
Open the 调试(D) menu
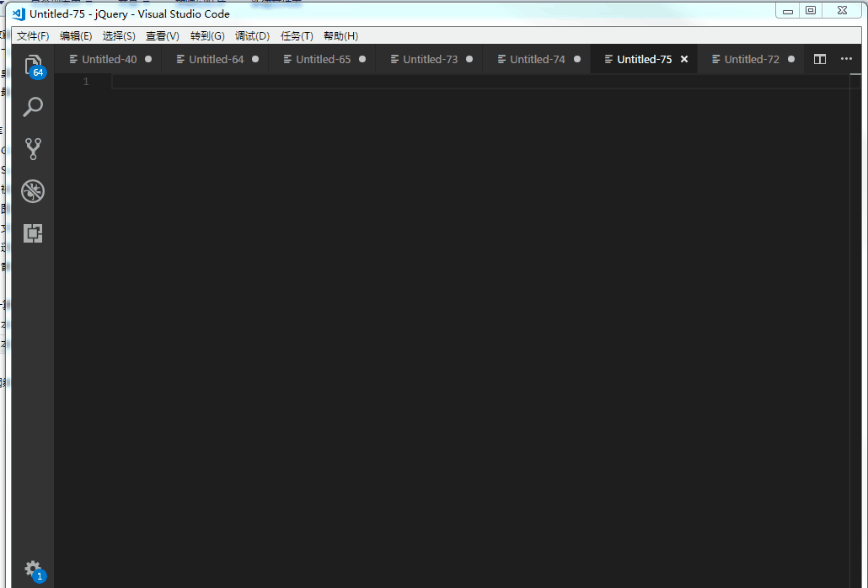tap(252, 36)
